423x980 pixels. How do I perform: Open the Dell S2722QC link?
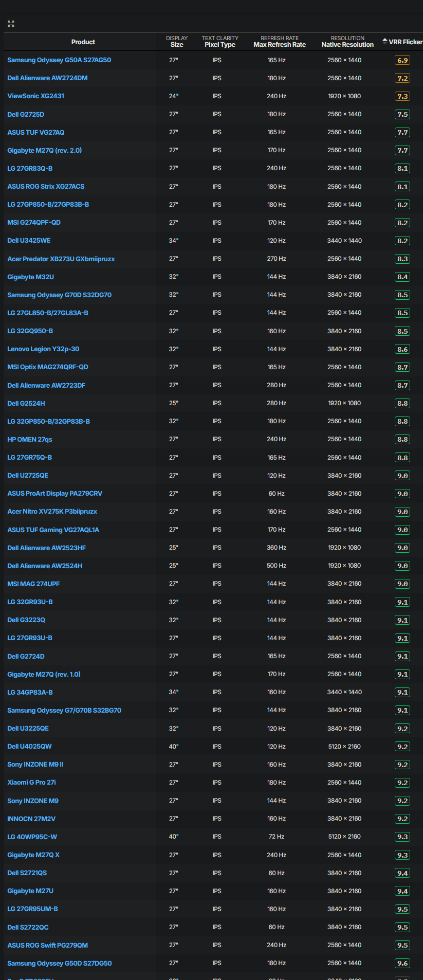28,927
